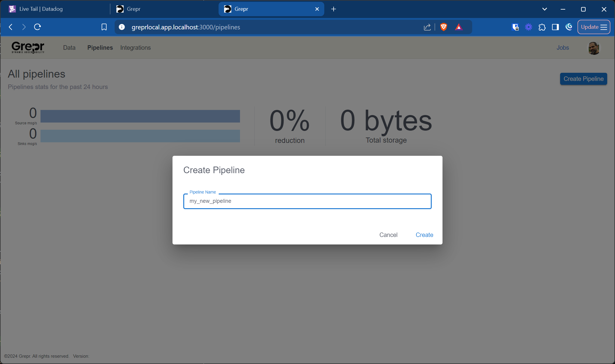
Task: Open the Jobs link
Action: coord(563,48)
